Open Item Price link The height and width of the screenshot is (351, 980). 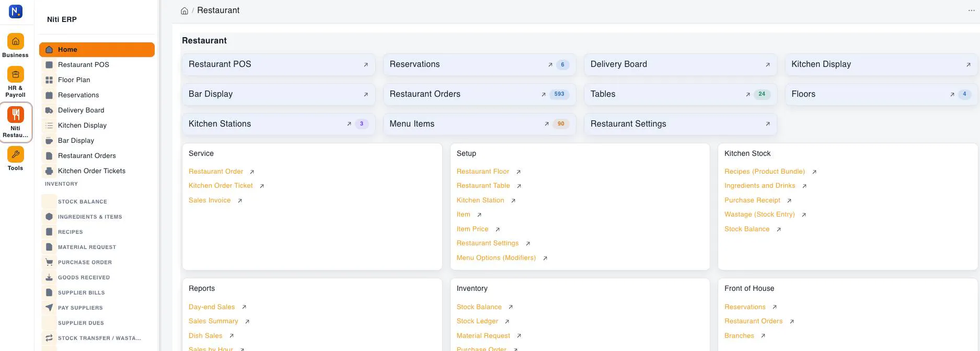pyautogui.click(x=472, y=229)
